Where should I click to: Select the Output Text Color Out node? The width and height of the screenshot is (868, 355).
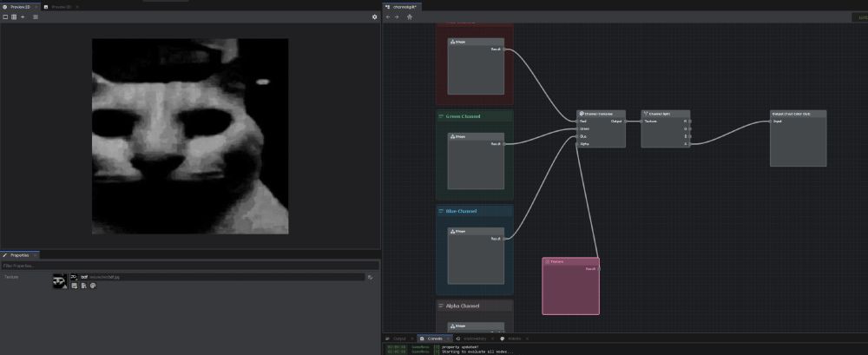(x=799, y=138)
